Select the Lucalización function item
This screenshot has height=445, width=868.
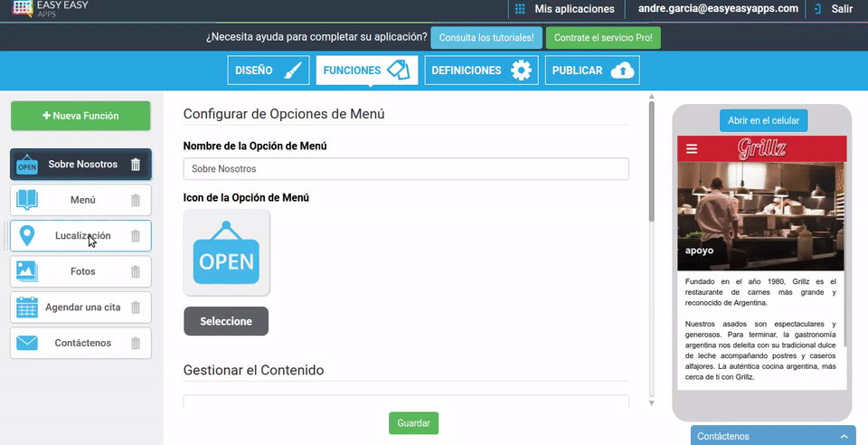pyautogui.click(x=80, y=236)
